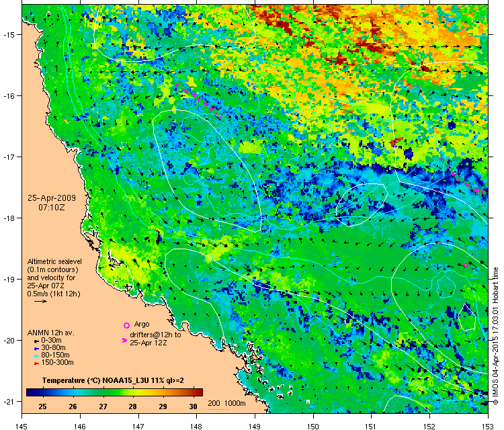504x430 pixels.
Task: Click the 200 1000m depth label
Action: (x=226, y=403)
